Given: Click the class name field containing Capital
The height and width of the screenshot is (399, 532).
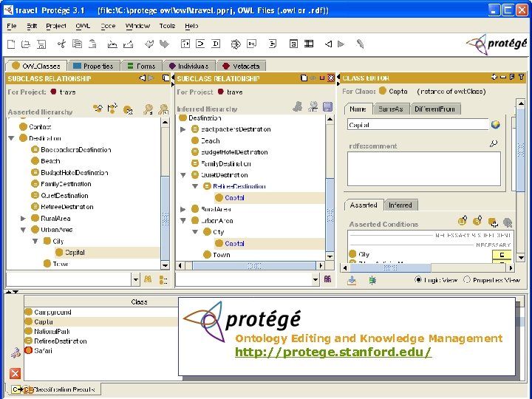Looking at the screenshot, I should [418, 125].
